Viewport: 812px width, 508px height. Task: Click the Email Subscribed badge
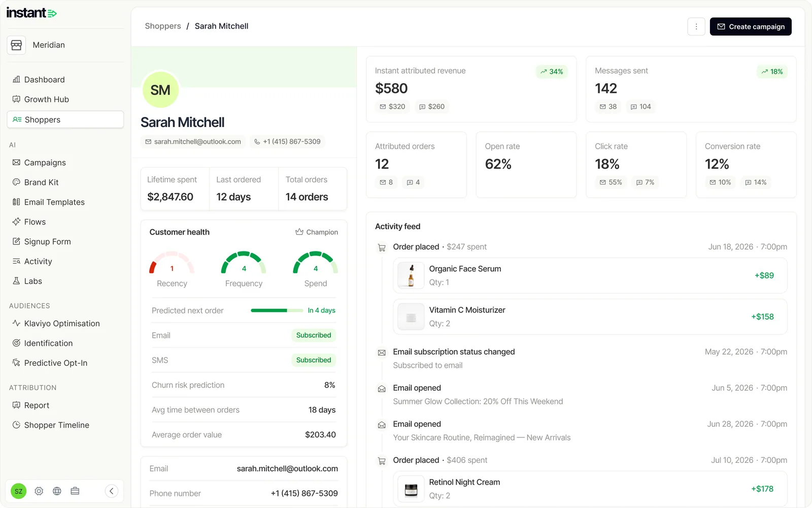pos(314,335)
